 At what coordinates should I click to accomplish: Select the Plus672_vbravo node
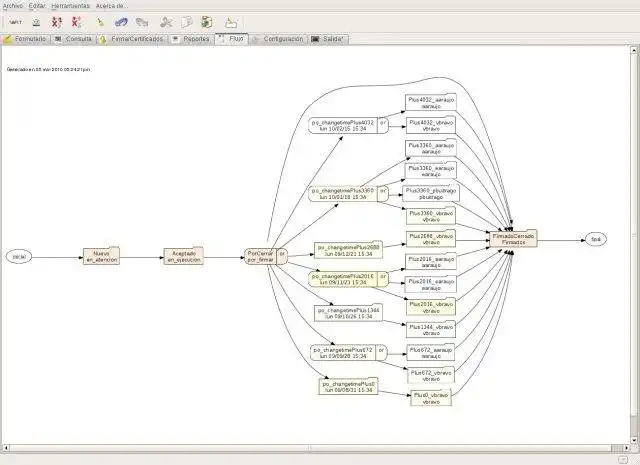click(431, 376)
